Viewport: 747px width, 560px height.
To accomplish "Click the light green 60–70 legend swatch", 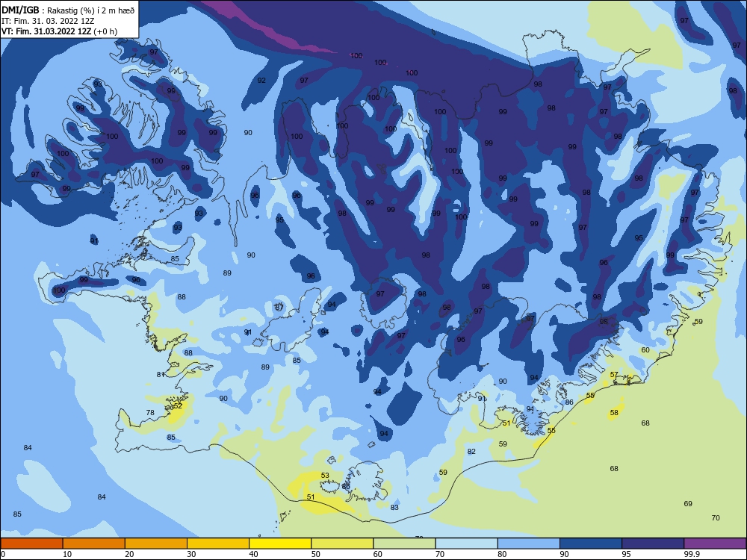I will [404, 544].
